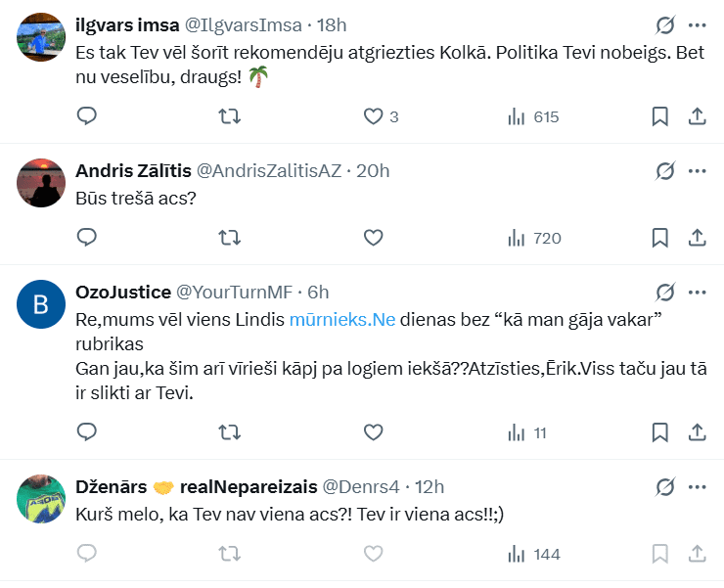Screen dimensions: 724x588
Task: Open @Denrs4 profile handle
Action: 364,486
